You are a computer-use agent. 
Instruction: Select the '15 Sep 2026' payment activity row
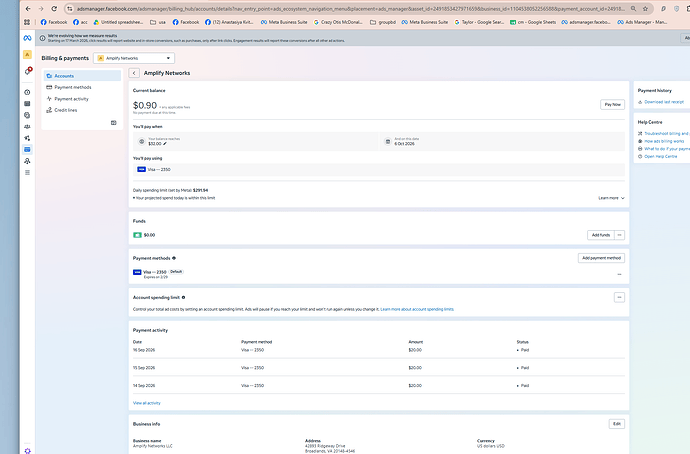(x=379, y=368)
